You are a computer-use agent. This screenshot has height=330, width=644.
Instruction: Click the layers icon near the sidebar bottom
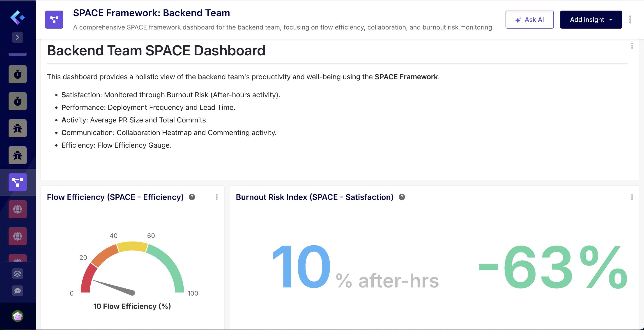[17, 273]
